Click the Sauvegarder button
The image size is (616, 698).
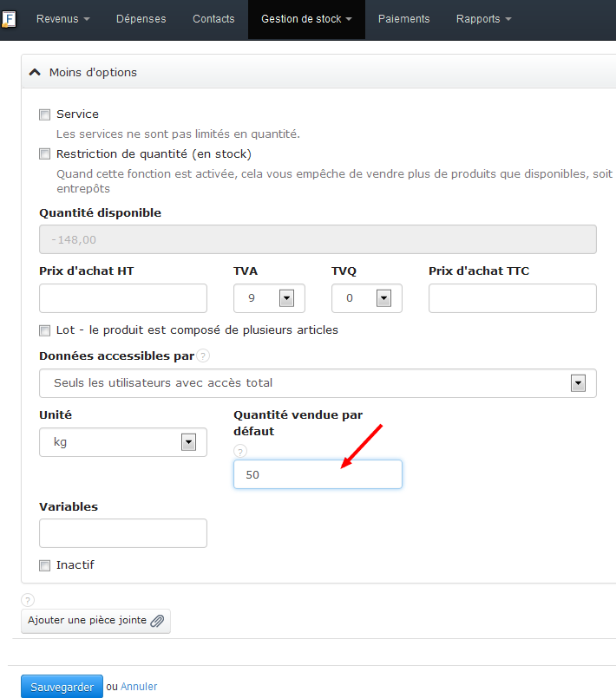[62, 686]
